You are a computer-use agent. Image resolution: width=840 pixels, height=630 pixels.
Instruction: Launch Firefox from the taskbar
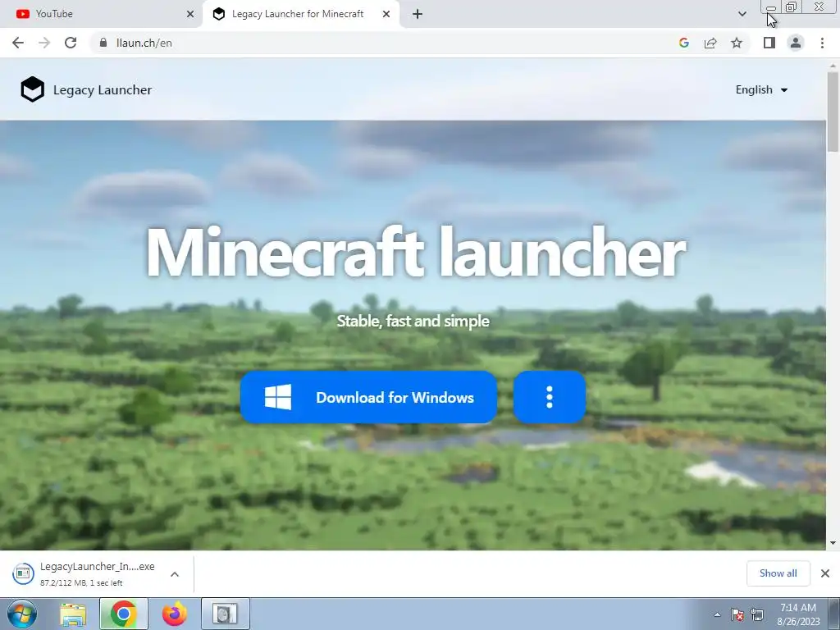coord(174,614)
